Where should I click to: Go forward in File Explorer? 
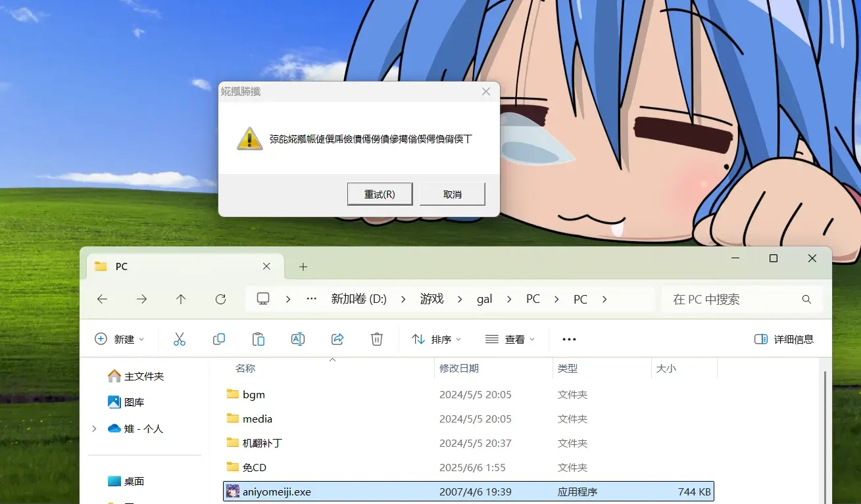coord(141,299)
